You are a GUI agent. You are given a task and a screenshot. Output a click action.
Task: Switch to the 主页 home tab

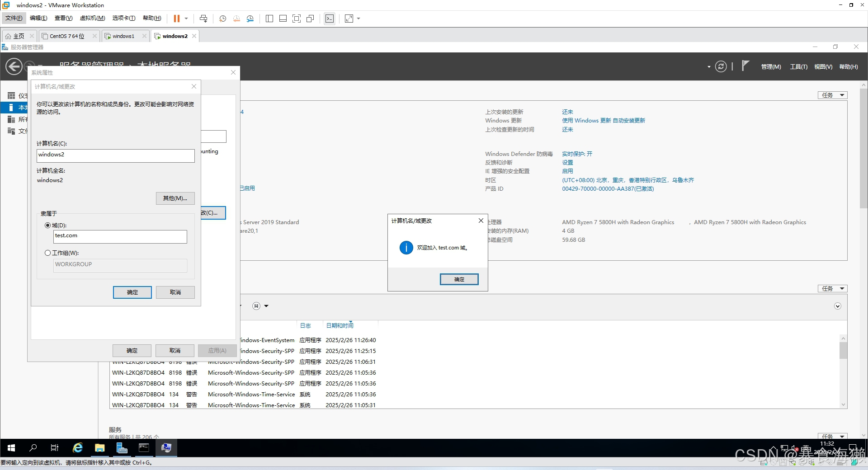(19, 36)
